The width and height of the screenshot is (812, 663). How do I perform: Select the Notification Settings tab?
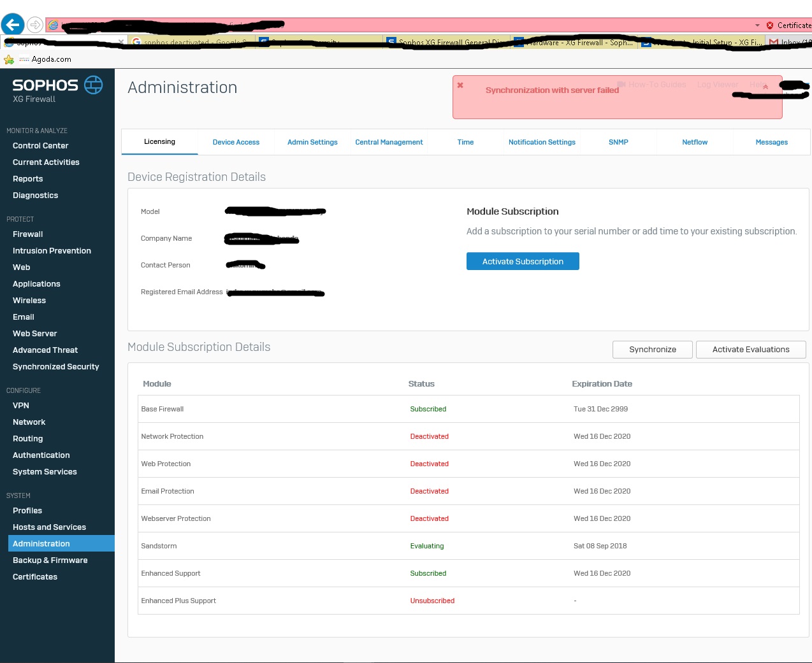[x=542, y=142]
